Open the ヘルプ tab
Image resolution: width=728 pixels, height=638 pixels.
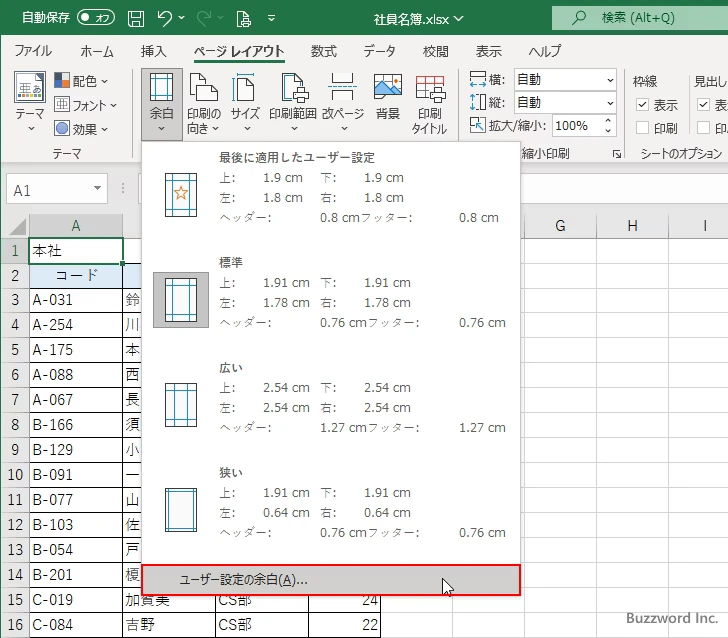click(x=545, y=51)
